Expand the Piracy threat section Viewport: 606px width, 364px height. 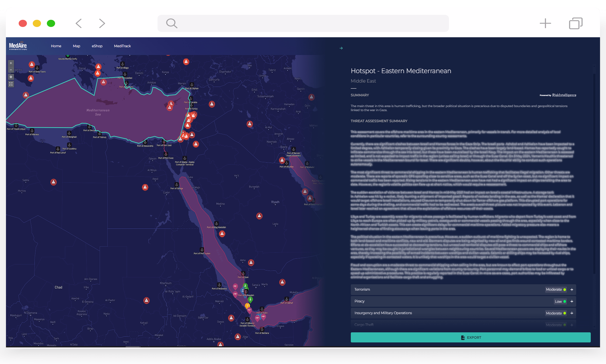(x=572, y=301)
